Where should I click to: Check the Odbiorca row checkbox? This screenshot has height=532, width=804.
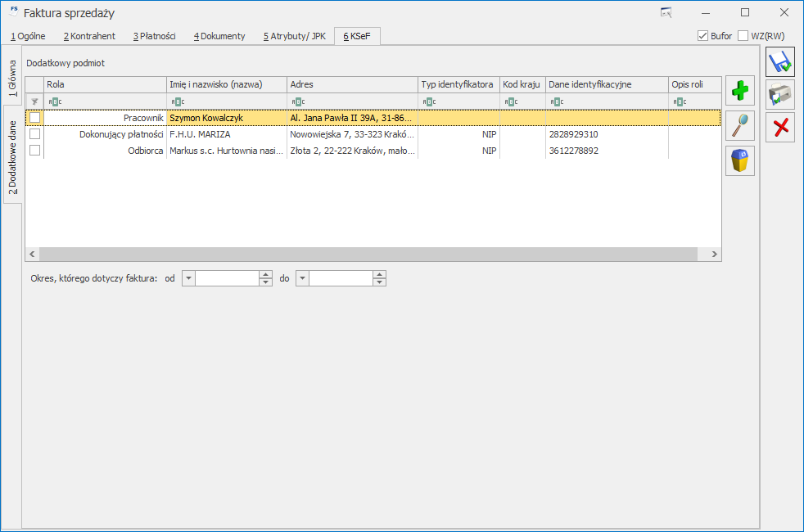(x=35, y=151)
